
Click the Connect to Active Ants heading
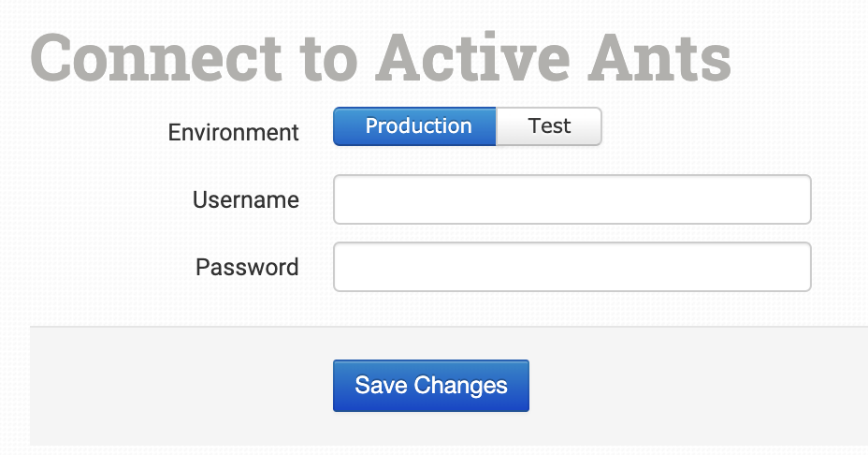click(381, 57)
